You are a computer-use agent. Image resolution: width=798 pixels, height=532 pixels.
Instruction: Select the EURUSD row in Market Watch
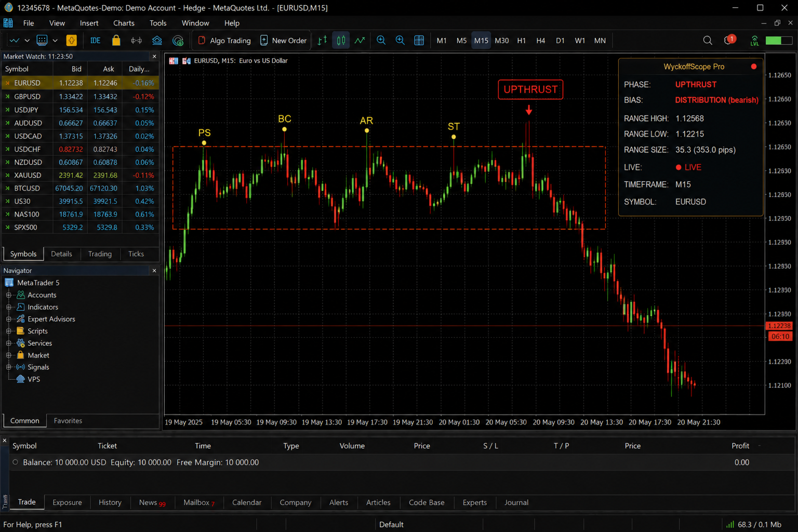point(80,83)
